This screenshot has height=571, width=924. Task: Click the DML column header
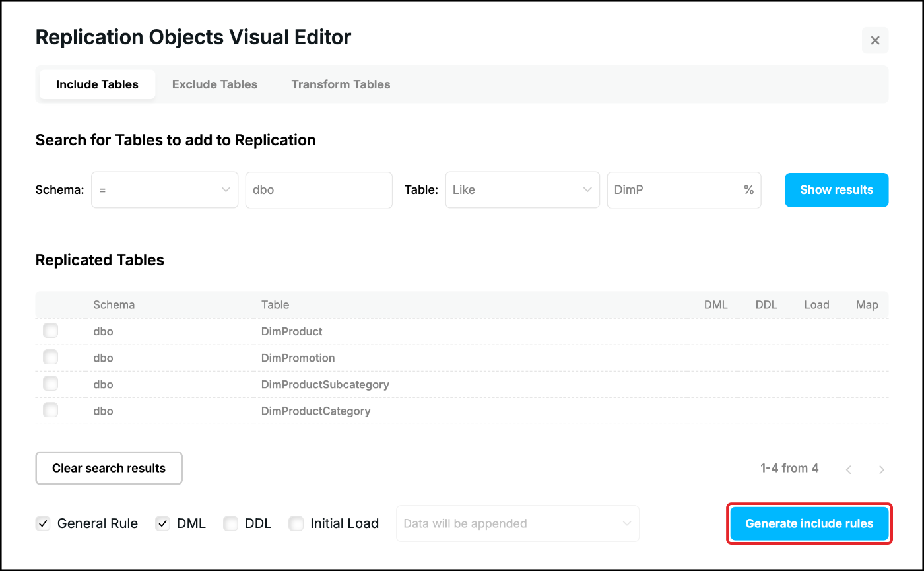[x=715, y=305]
